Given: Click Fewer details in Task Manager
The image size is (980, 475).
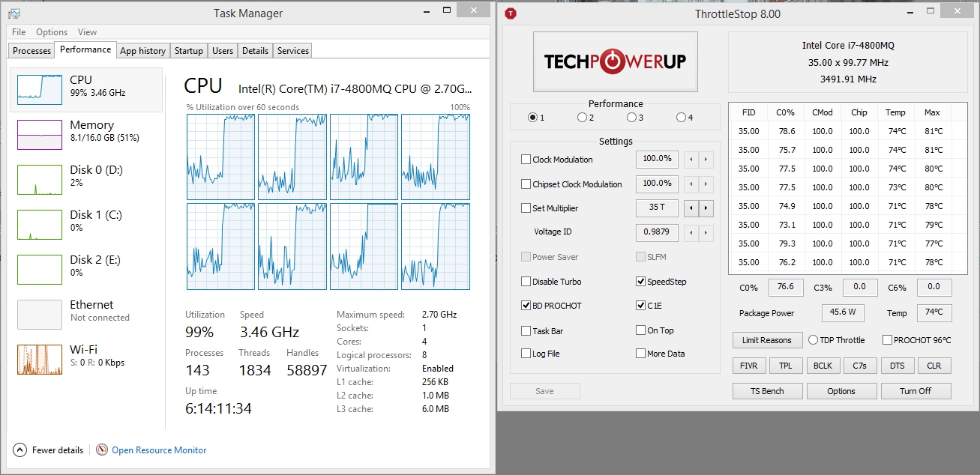Looking at the screenshot, I should (58, 450).
